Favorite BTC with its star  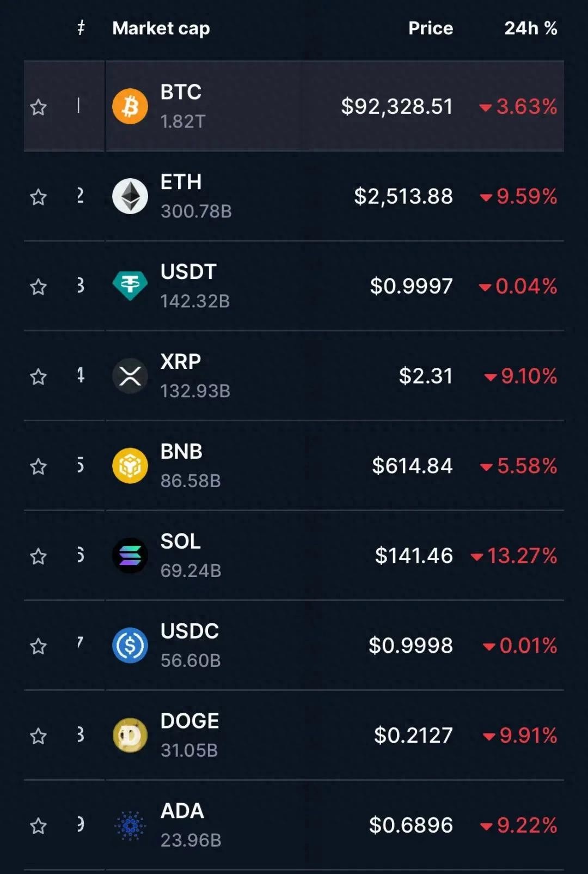coord(38,107)
